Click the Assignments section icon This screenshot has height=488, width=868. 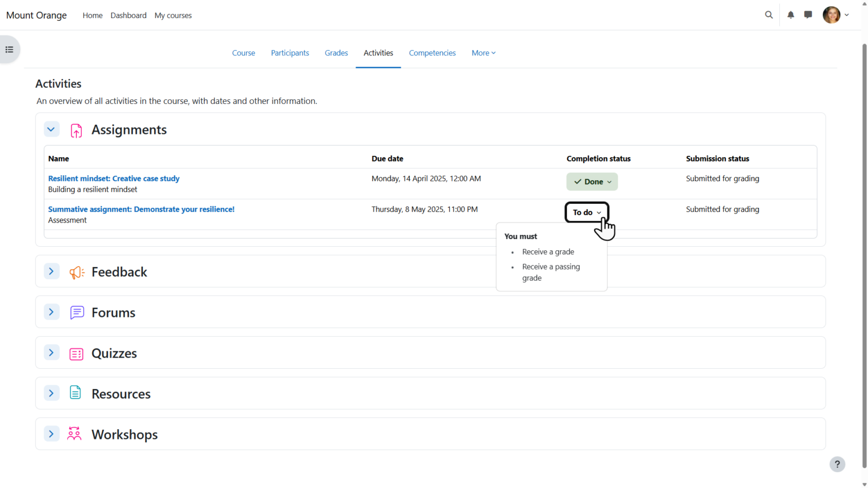[x=76, y=129]
